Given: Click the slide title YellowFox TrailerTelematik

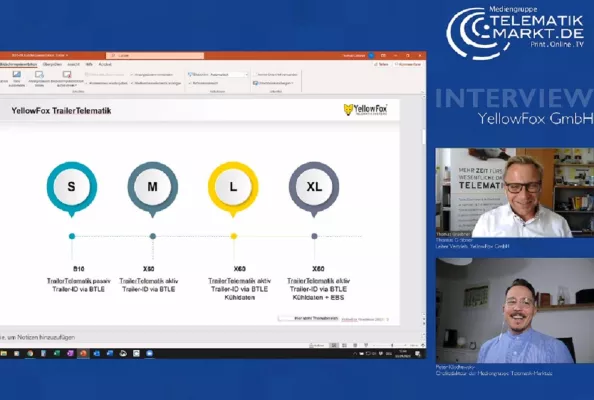Looking at the screenshot, I should 61,111.
